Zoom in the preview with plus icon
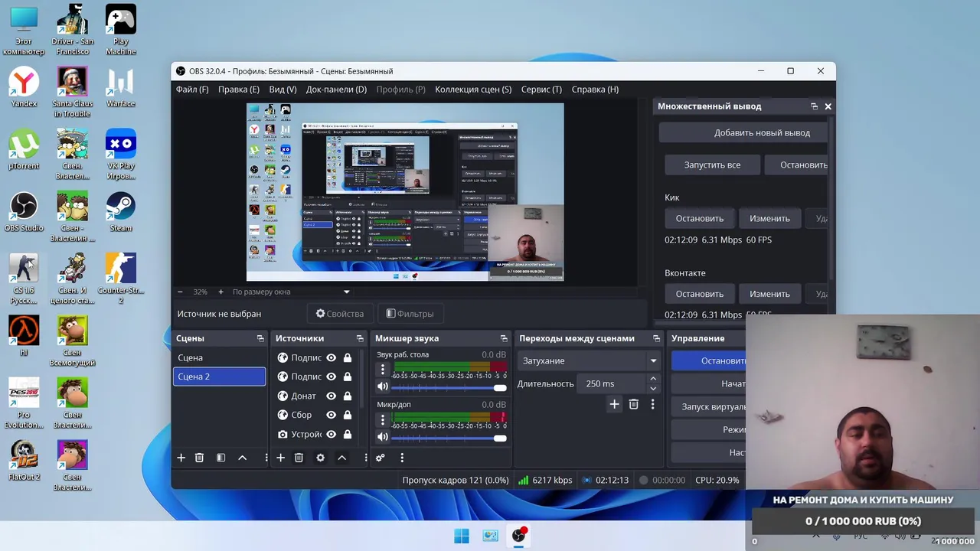 (x=221, y=292)
